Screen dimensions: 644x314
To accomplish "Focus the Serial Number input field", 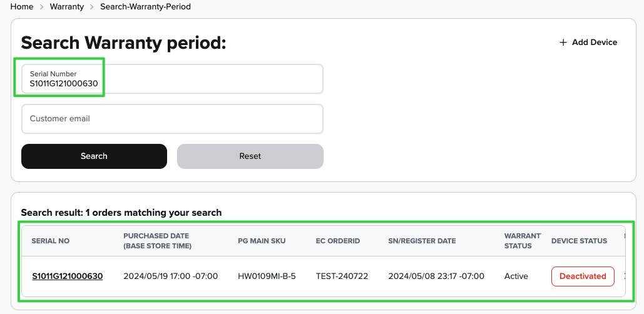I will 172,79.
